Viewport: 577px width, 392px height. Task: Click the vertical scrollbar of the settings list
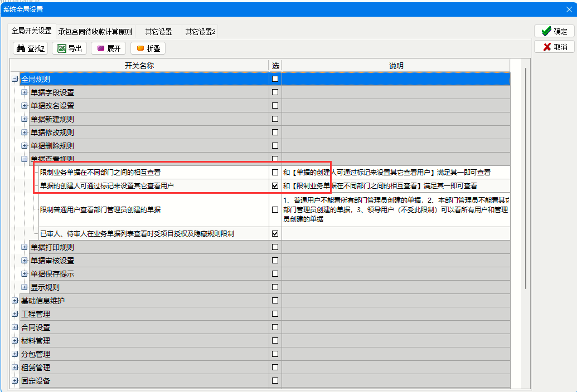point(525,178)
